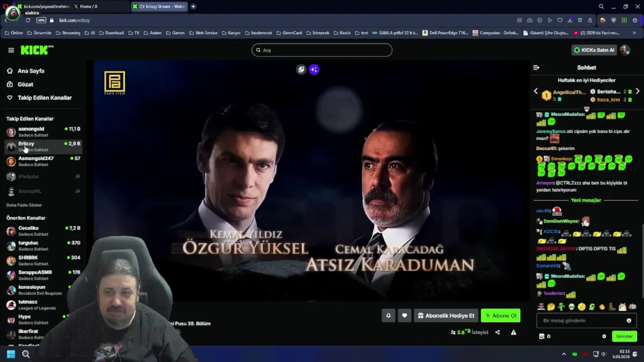This screenshot has height=362, width=644.
Task: Click the viewer count icon
Action: 453,332
